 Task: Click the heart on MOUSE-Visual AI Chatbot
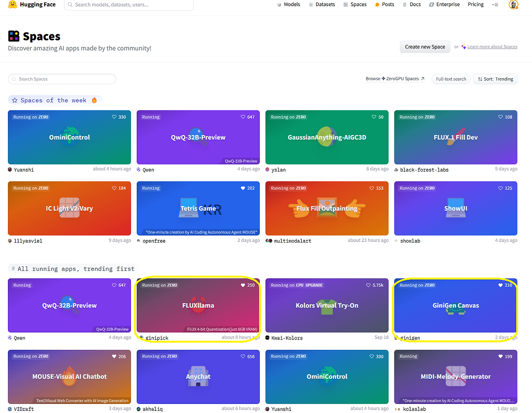coord(114,356)
